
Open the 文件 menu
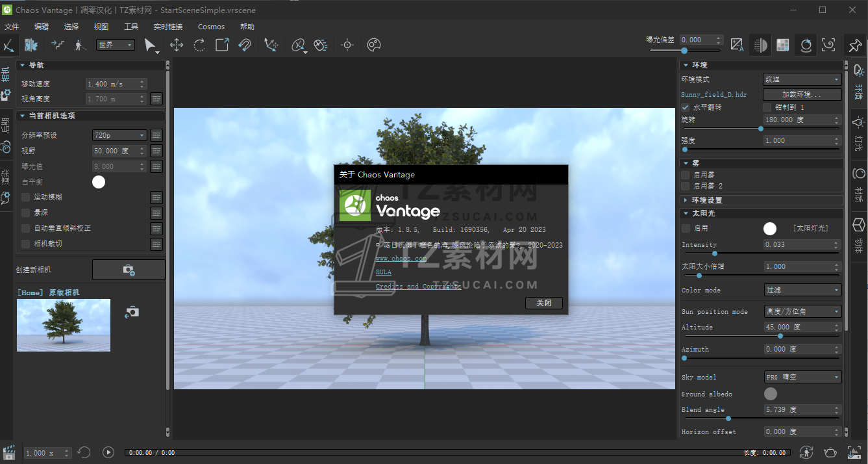pos(12,27)
